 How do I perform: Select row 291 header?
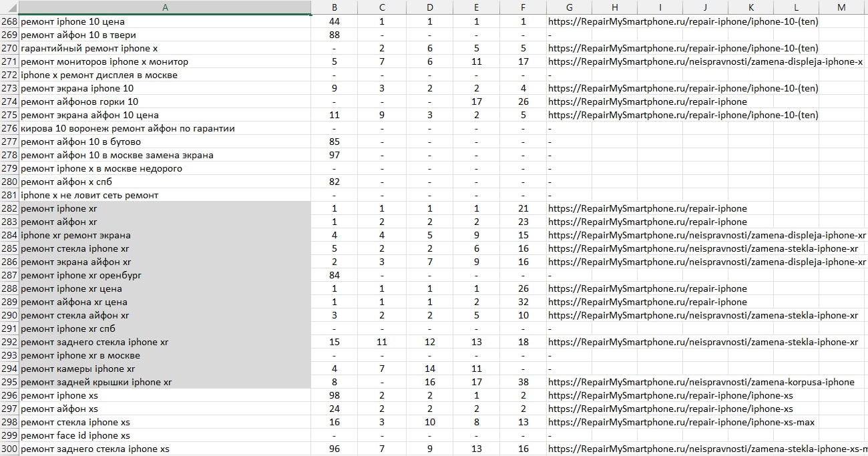point(9,328)
